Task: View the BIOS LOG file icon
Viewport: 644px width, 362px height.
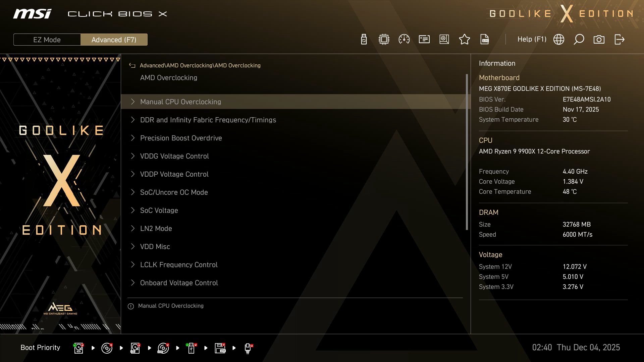Action: (485, 39)
